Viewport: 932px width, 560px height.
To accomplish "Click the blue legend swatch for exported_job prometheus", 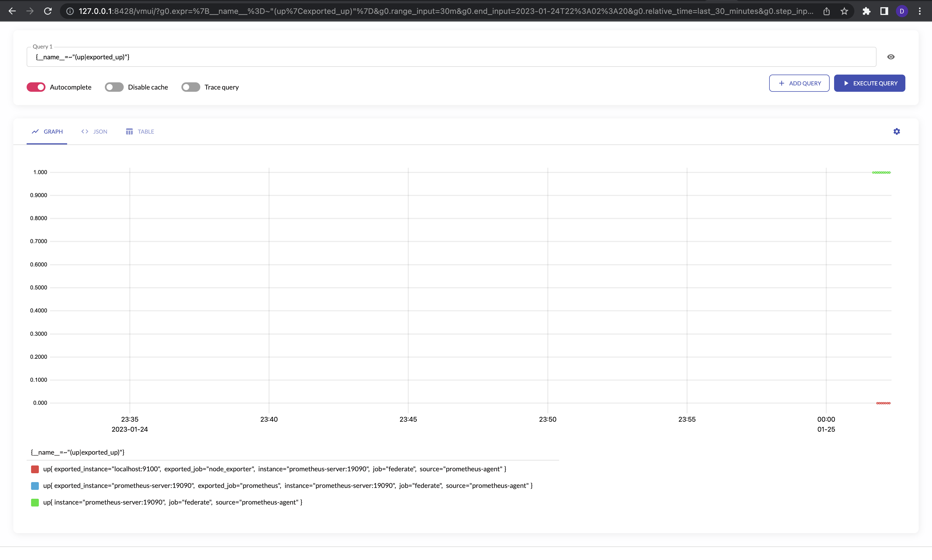I will pyautogui.click(x=35, y=486).
